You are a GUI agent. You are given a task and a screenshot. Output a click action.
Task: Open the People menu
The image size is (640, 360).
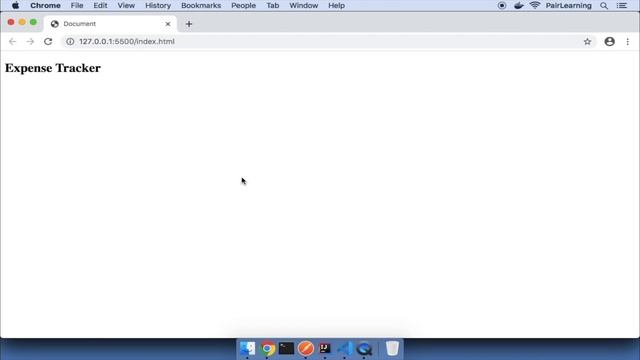(243, 6)
